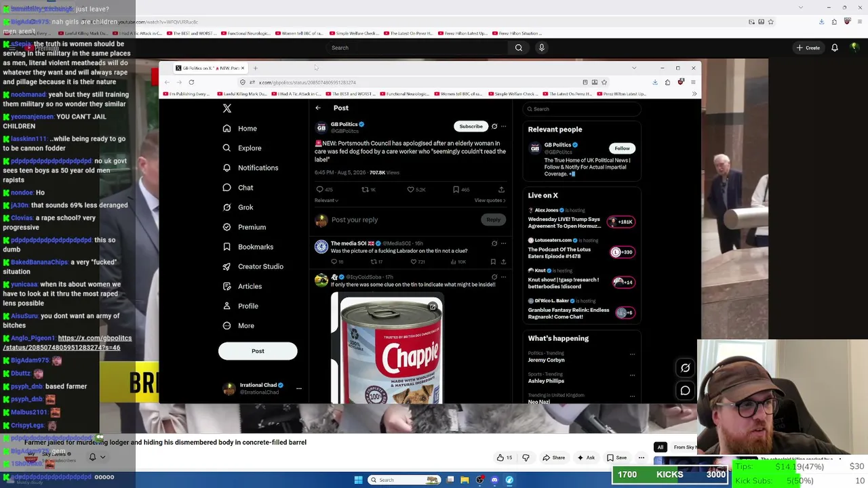Reload the x.com page
Image resolution: width=868 pixels, height=488 pixels.
[191, 83]
